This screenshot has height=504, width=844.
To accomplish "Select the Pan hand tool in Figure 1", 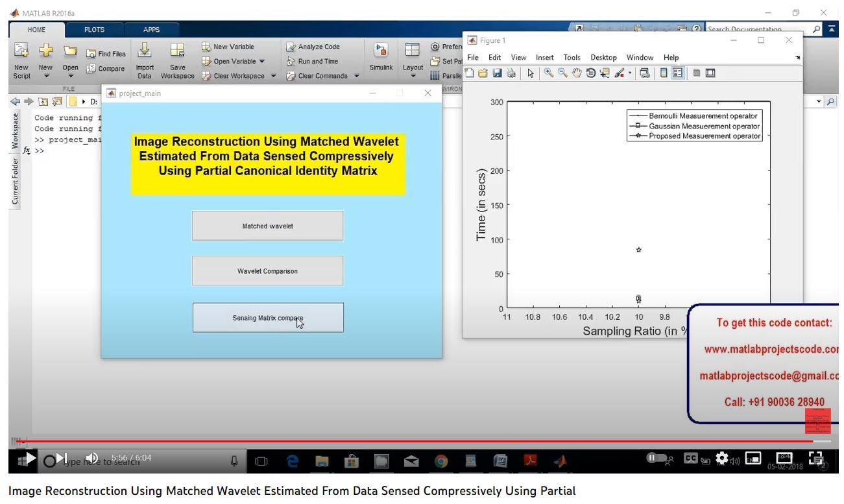I will (x=577, y=73).
